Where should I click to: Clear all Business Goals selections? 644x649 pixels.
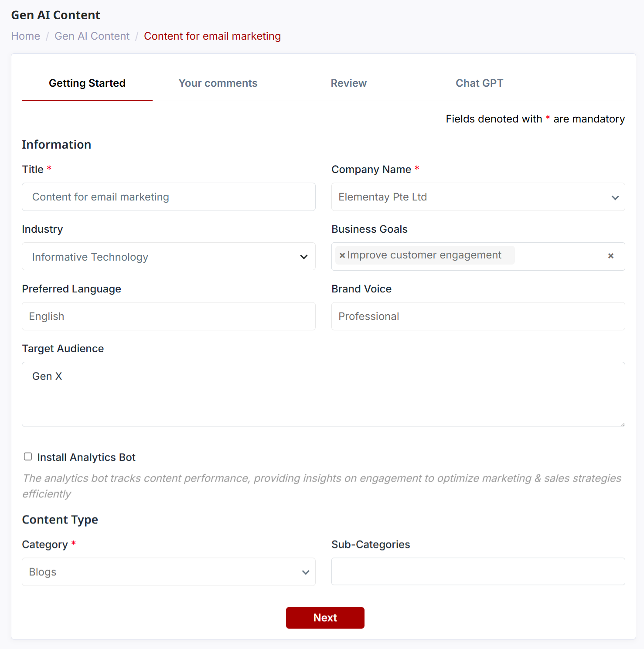(610, 256)
